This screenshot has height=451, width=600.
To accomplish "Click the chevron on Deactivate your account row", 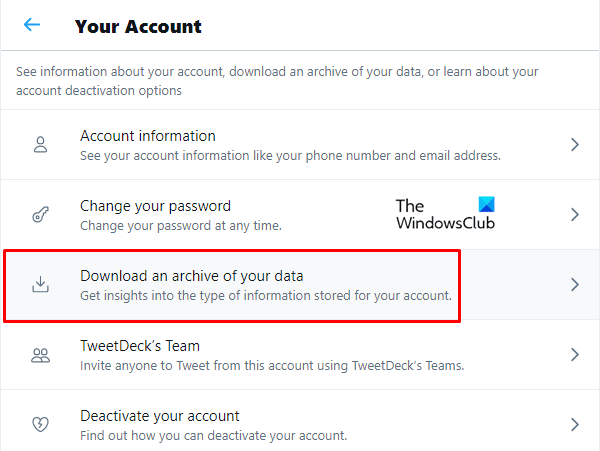I will (575, 425).
